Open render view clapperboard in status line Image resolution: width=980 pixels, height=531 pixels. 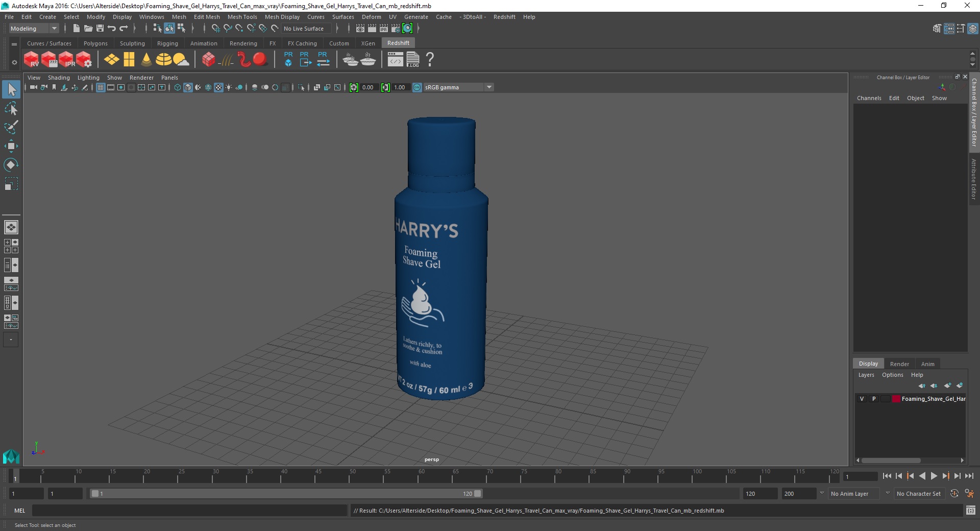[x=360, y=29]
